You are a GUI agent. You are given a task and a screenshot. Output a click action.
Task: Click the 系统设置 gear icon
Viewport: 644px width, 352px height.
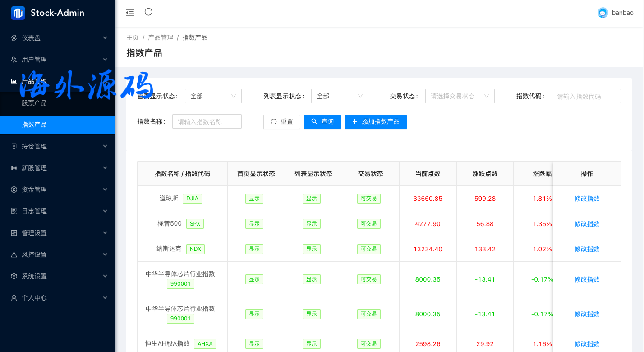(14, 276)
